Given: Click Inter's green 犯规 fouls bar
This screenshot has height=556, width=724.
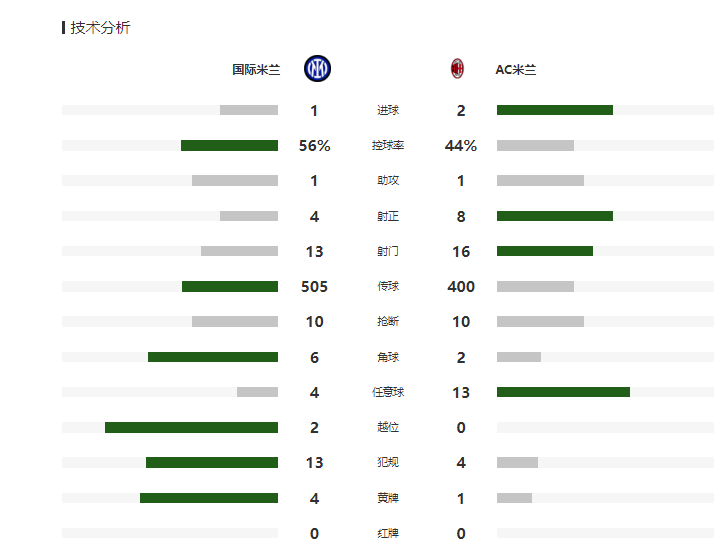Looking at the screenshot, I should point(212,463).
